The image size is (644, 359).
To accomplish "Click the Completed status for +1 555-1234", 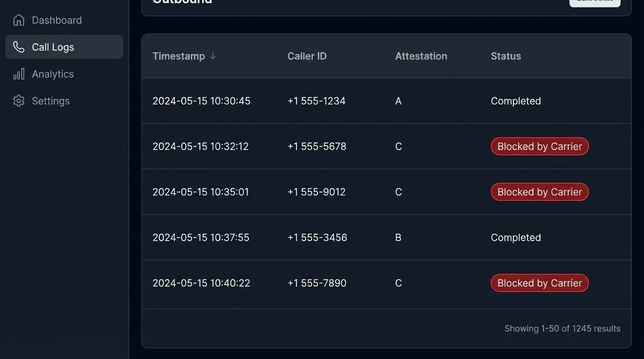I will coord(516,101).
